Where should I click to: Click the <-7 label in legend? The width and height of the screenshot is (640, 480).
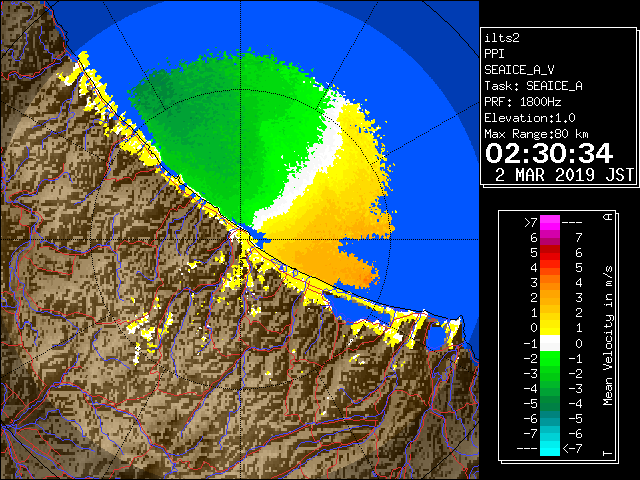point(573,449)
